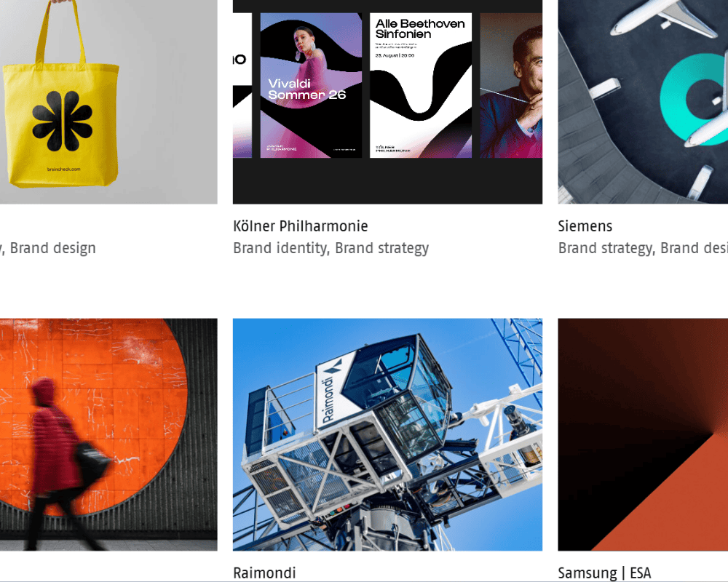Viewport: 728px width, 582px height.
Task: Click the black flower logo on tote bag
Action: [62, 121]
